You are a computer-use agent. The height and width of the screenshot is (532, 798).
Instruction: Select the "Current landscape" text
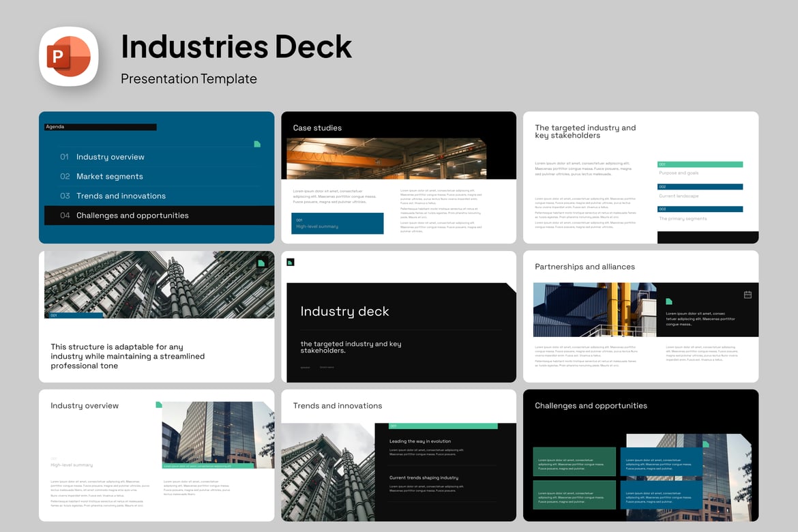(679, 196)
